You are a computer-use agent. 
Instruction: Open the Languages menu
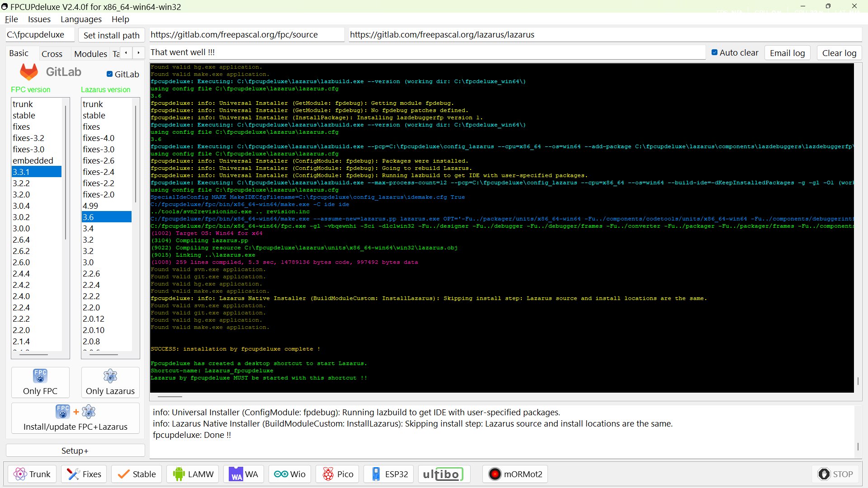tap(81, 19)
